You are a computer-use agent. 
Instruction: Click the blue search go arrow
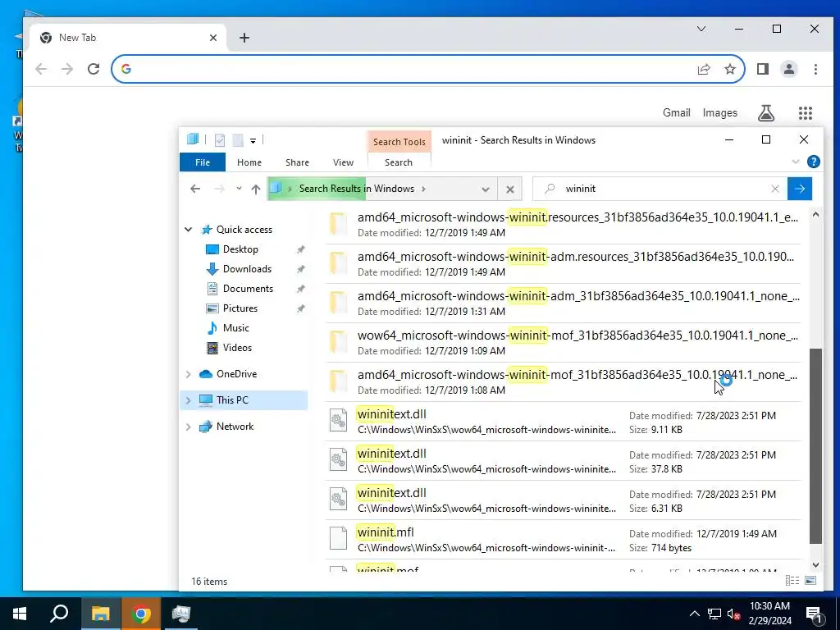click(x=800, y=189)
